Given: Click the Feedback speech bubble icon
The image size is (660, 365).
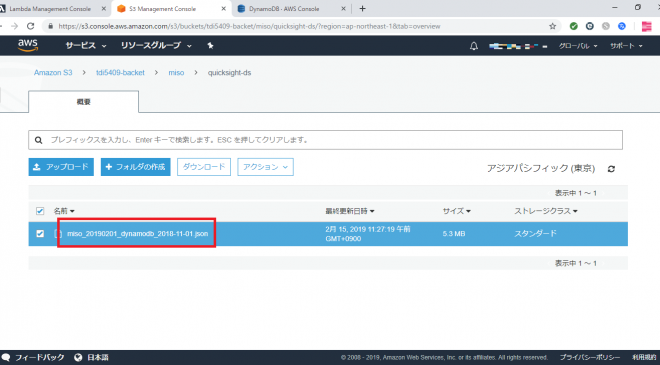Looking at the screenshot, I should click(x=5, y=357).
